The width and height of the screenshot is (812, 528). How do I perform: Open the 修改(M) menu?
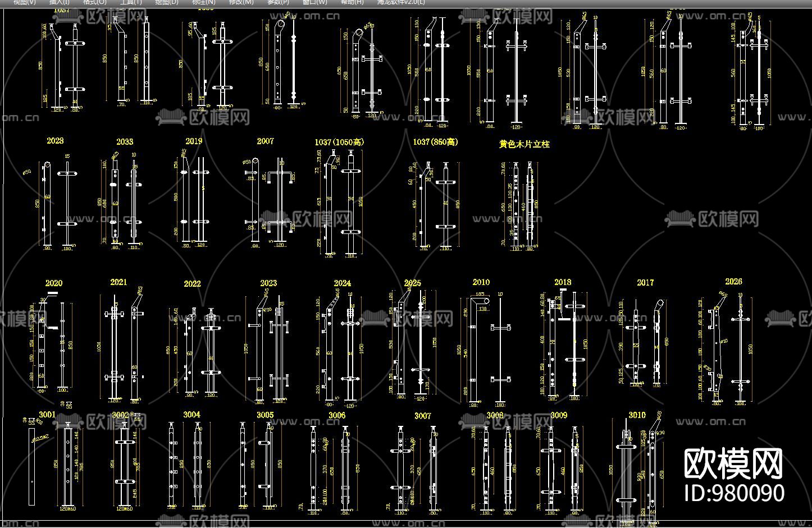[241, 2]
